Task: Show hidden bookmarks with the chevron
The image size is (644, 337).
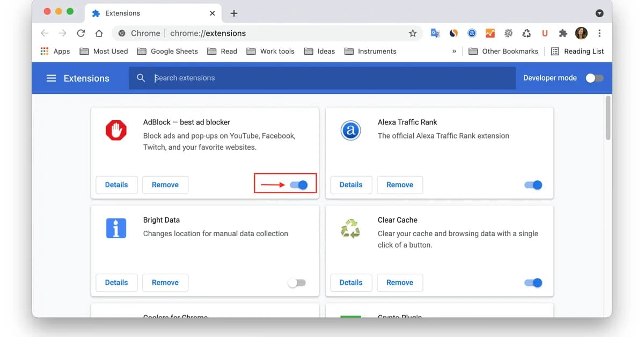Action: [454, 52]
